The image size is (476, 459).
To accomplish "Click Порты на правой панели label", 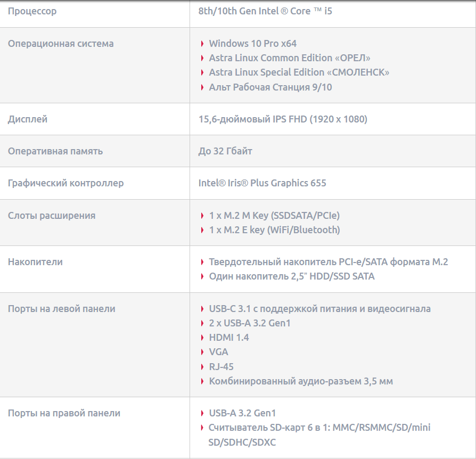I will (64, 413).
